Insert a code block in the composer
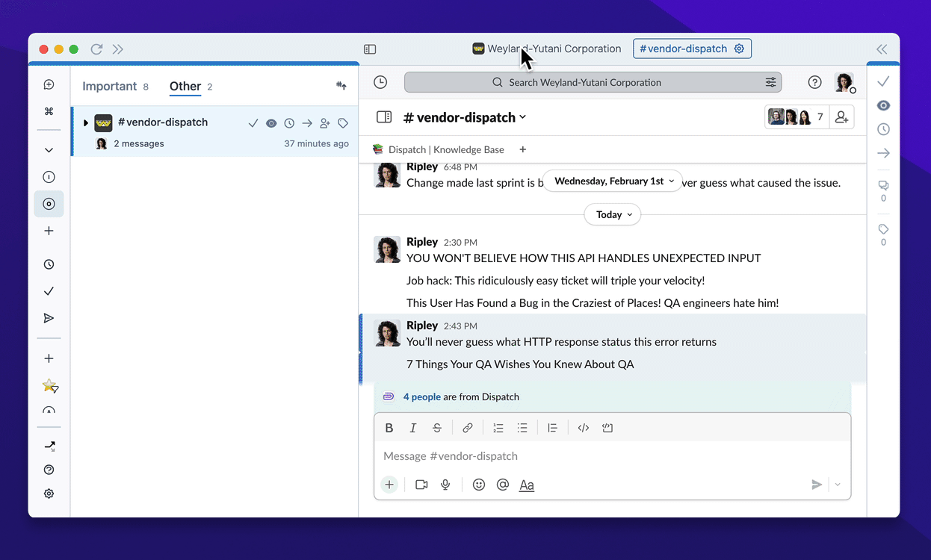931x560 pixels. click(607, 428)
